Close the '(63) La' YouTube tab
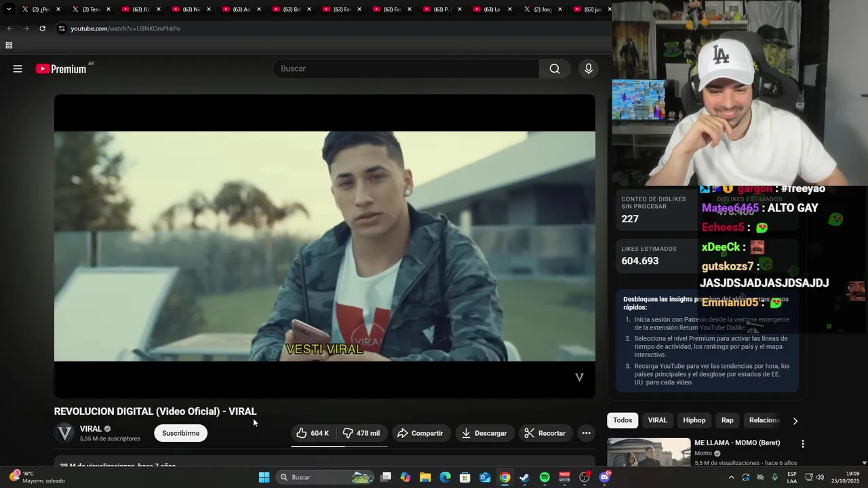 tap(509, 9)
